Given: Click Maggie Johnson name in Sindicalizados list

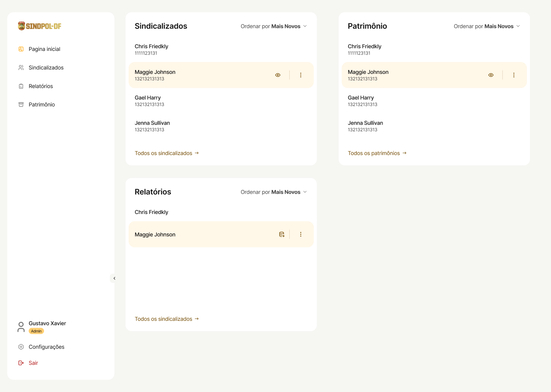Looking at the screenshot, I should (155, 72).
